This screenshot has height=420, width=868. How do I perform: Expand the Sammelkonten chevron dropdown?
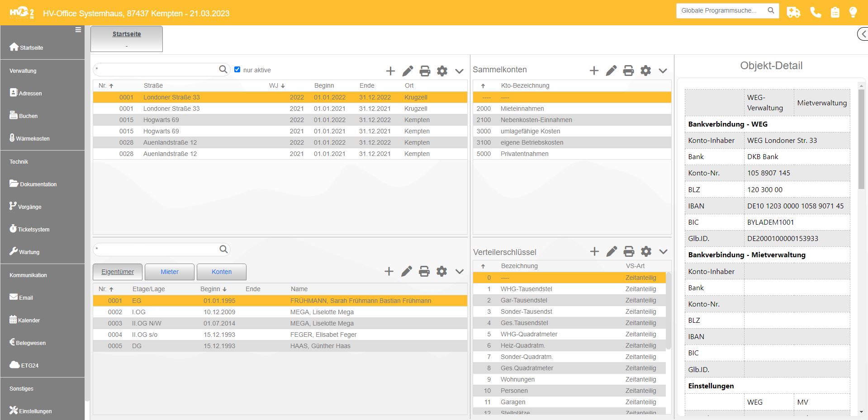(663, 71)
